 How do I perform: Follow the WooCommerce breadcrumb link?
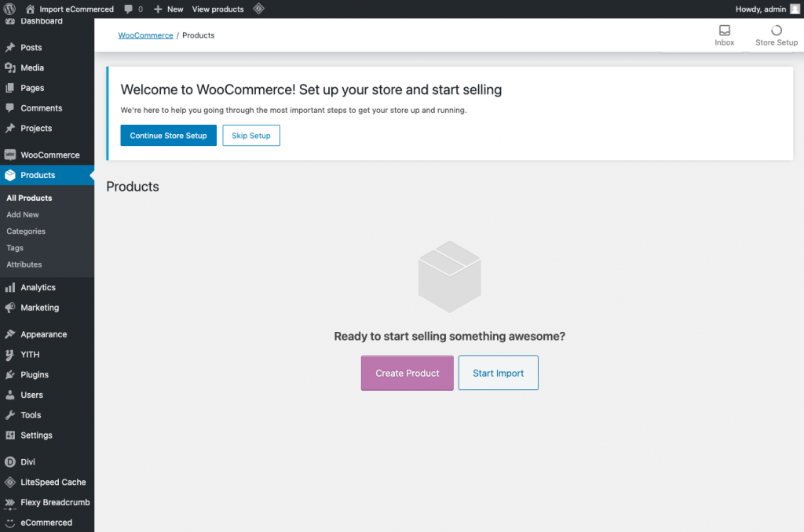pos(145,35)
